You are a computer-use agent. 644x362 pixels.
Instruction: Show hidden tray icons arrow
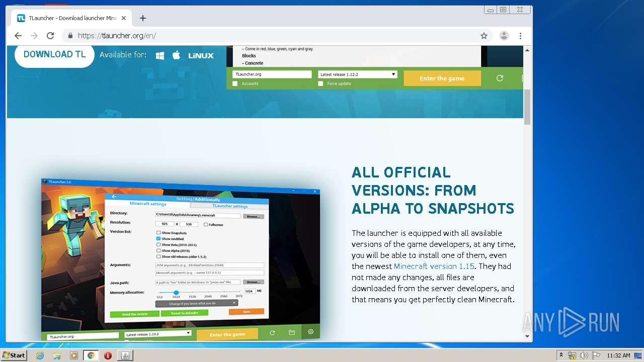point(561,355)
